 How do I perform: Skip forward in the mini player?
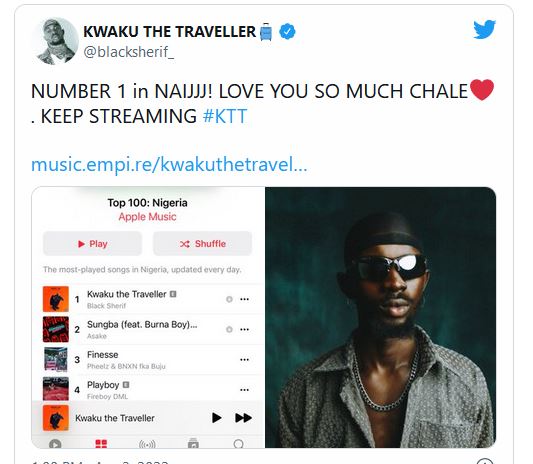click(243, 418)
